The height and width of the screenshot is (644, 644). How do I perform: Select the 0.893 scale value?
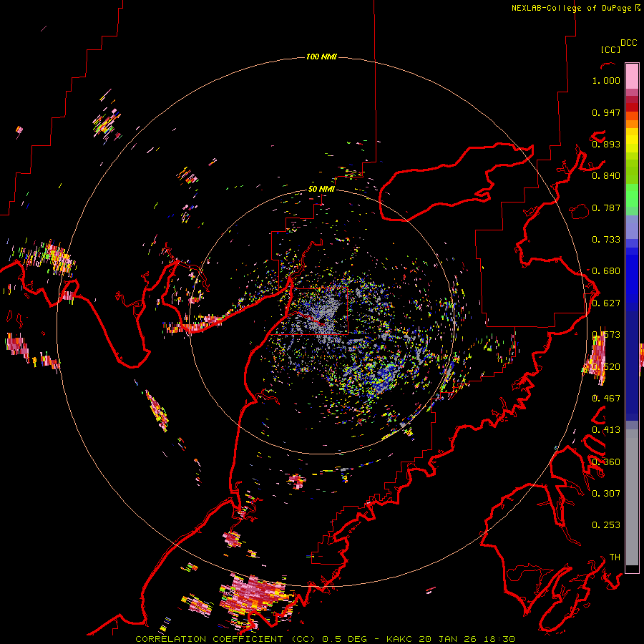606,144
